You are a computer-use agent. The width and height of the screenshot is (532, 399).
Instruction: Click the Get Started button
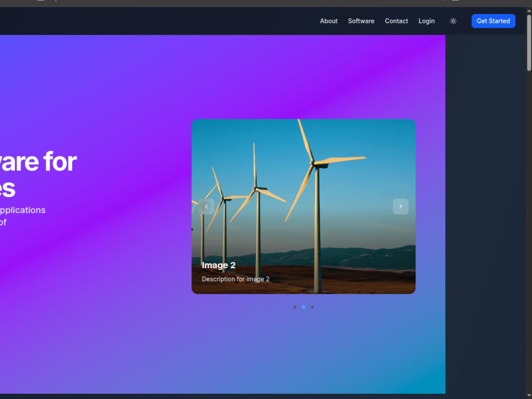(493, 21)
